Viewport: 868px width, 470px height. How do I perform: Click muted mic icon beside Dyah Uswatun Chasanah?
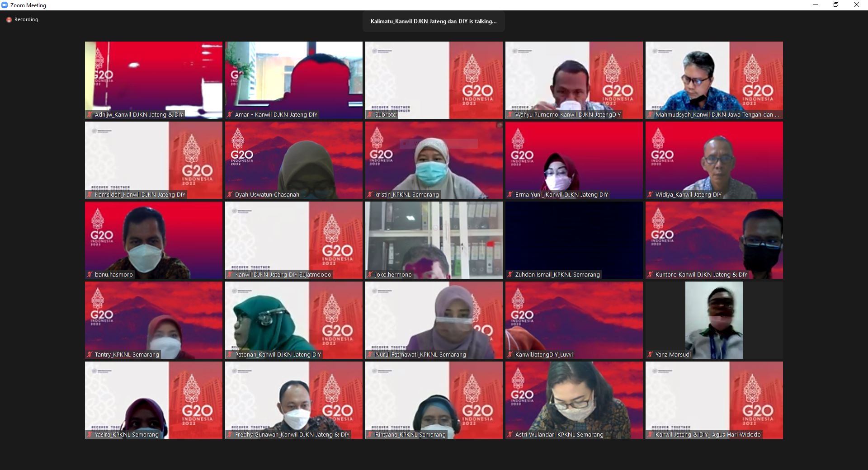pos(230,195)
